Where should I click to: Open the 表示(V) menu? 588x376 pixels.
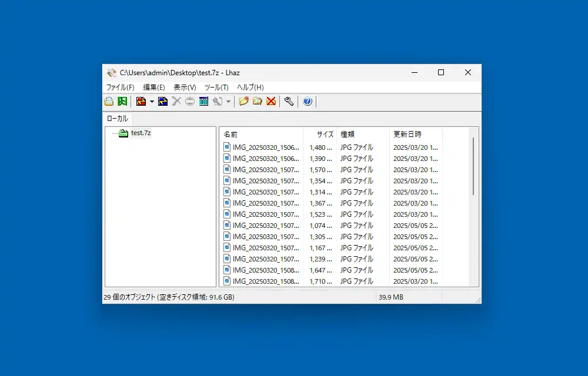coord(185,88)
